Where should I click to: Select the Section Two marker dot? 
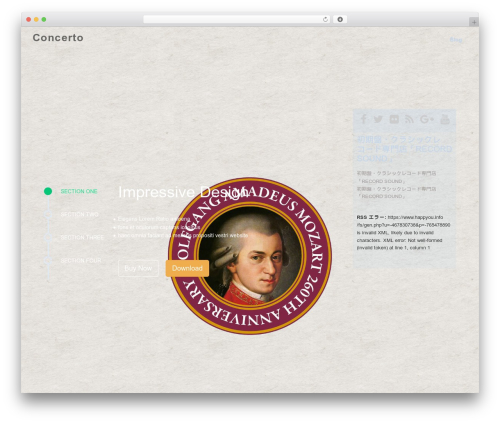tap(48, 214)
